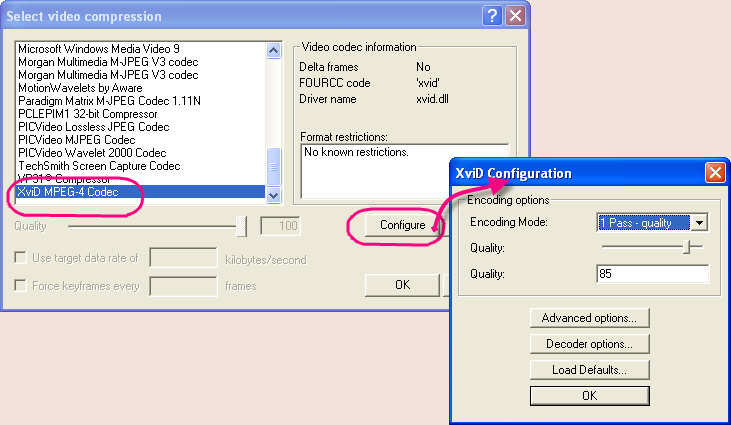Viewport: 731px width, 425px height.
Task: Click the Load Defaults button
Action: [x=589, y=370]
